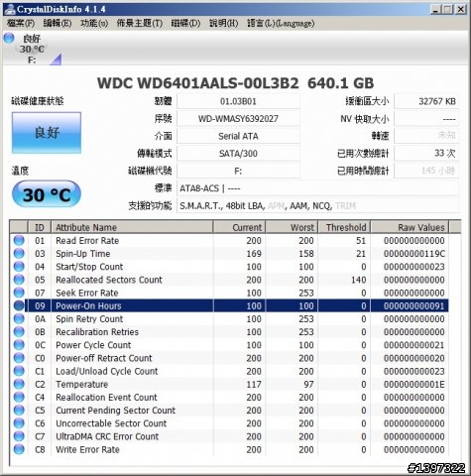
Task: Click the Serial ATA interface field
Action: (x=238, y=136)
